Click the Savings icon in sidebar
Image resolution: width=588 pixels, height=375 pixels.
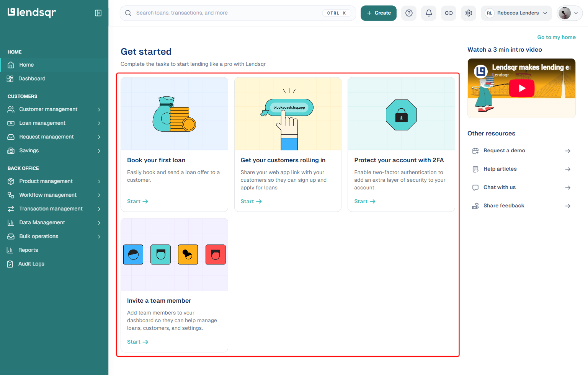(x=11, y=150)
